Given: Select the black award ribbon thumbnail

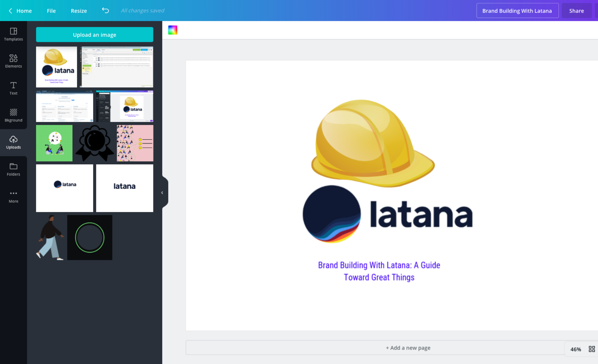Looking at the screenshot, I should click(95, 143).
